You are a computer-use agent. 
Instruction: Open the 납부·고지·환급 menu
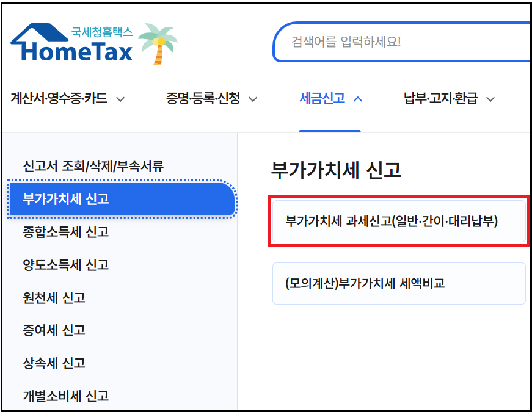coord(440,99)
